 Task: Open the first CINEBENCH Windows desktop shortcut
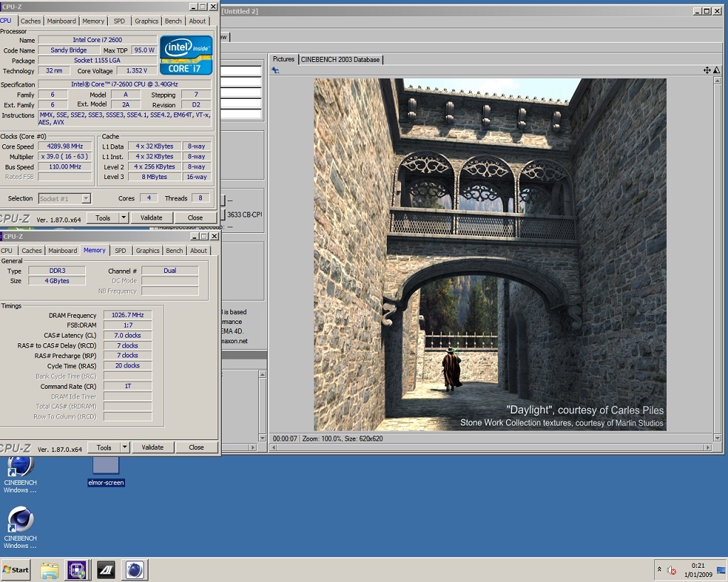coord(20,474)
